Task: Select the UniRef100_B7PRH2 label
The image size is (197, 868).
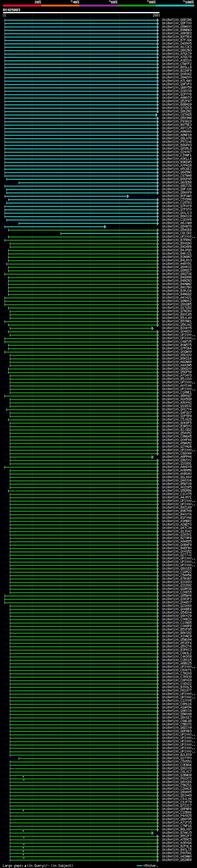Action: (177, 240)
